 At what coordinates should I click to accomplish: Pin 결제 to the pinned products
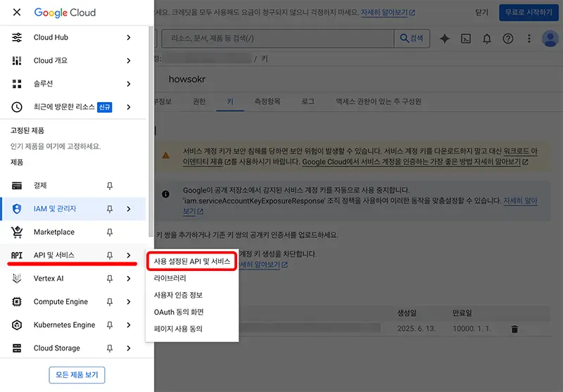point(110,186)
